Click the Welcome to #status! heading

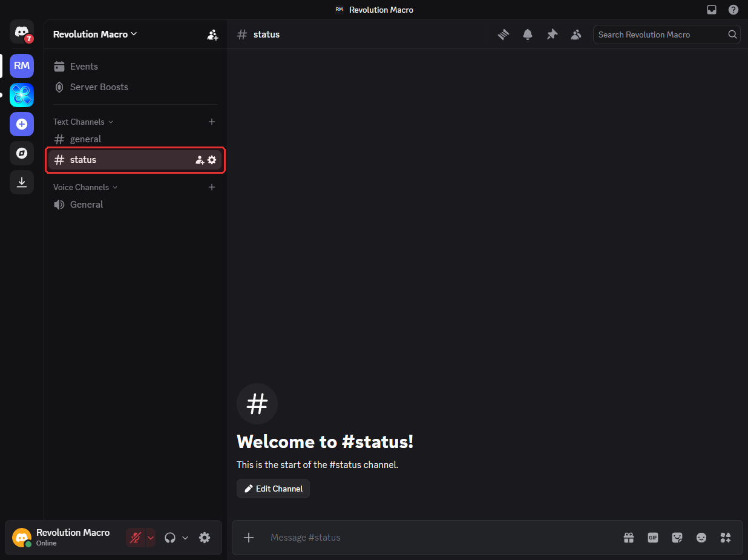[x=325, y=442]
